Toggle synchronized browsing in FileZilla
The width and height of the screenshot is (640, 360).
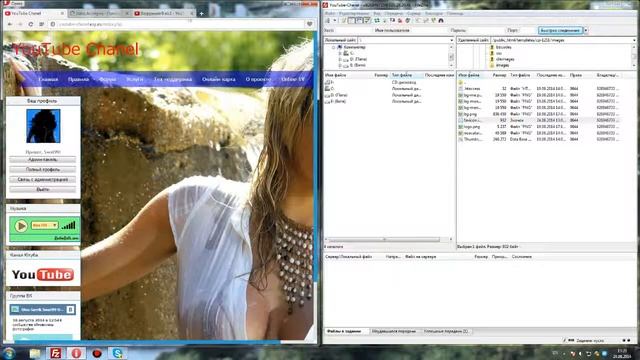(433, 20)
